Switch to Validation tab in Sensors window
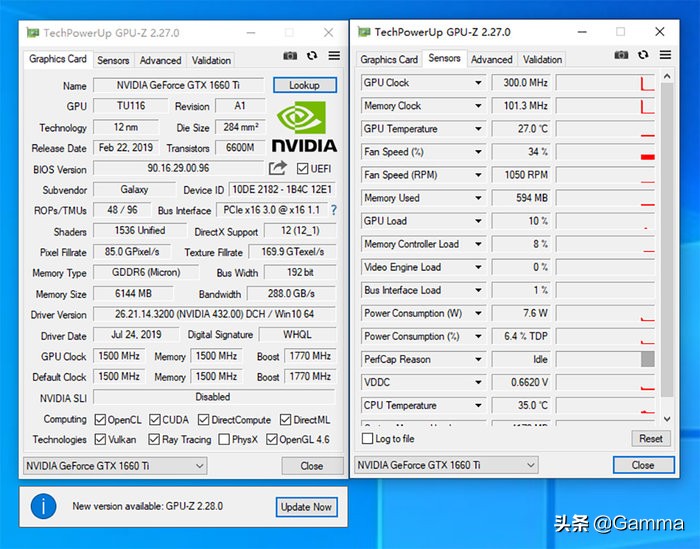Screen dimensions: 700x549 [542, 59]
